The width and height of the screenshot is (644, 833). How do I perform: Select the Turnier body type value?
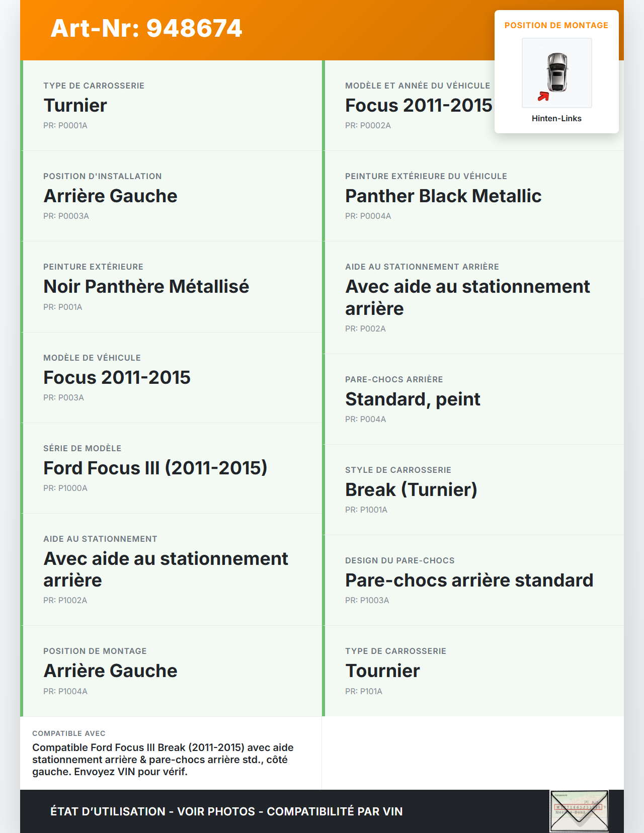point(75,105)
